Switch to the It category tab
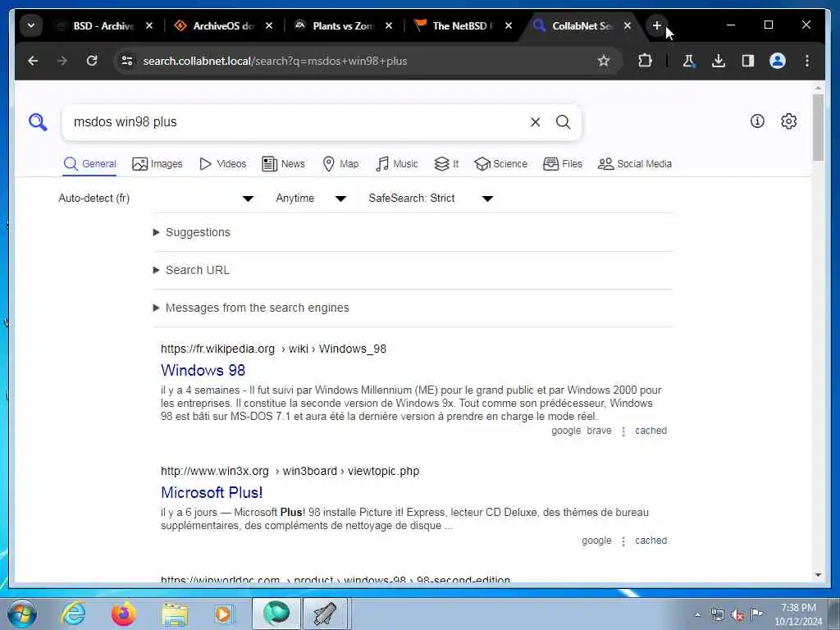The image size is (840, 630). coord(446,164)
